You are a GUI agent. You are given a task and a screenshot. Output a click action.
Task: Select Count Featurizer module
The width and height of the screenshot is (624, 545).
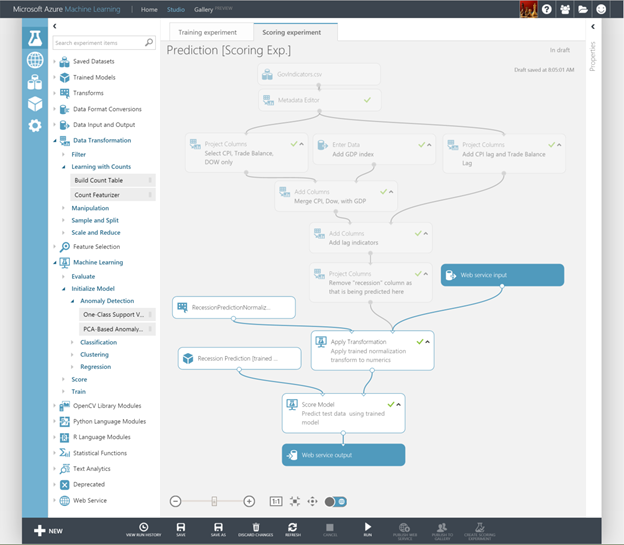tap(113, 195)
